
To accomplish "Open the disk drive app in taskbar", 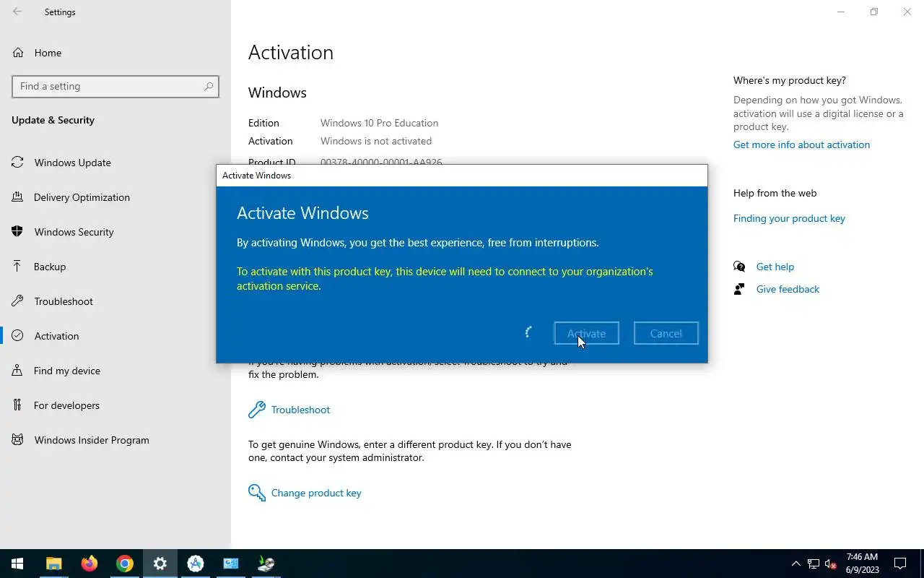I will click(x=266, y=564).
